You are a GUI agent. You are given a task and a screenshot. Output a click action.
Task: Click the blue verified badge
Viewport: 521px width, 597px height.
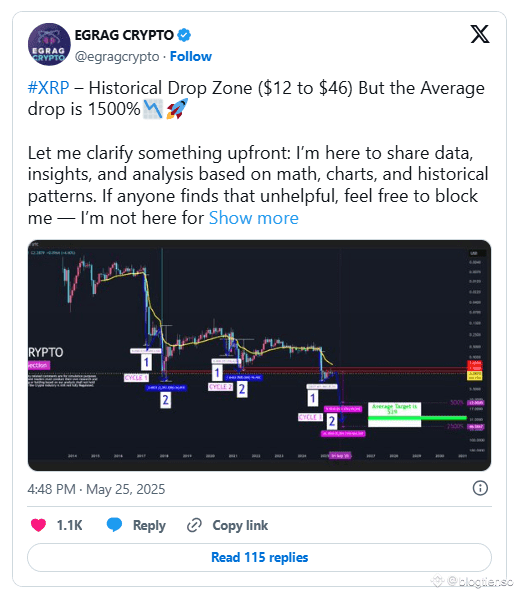(x=184, y=35)
